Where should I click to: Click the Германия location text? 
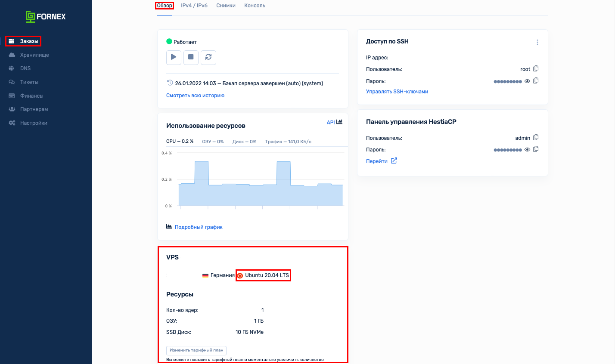click(223, 275)
